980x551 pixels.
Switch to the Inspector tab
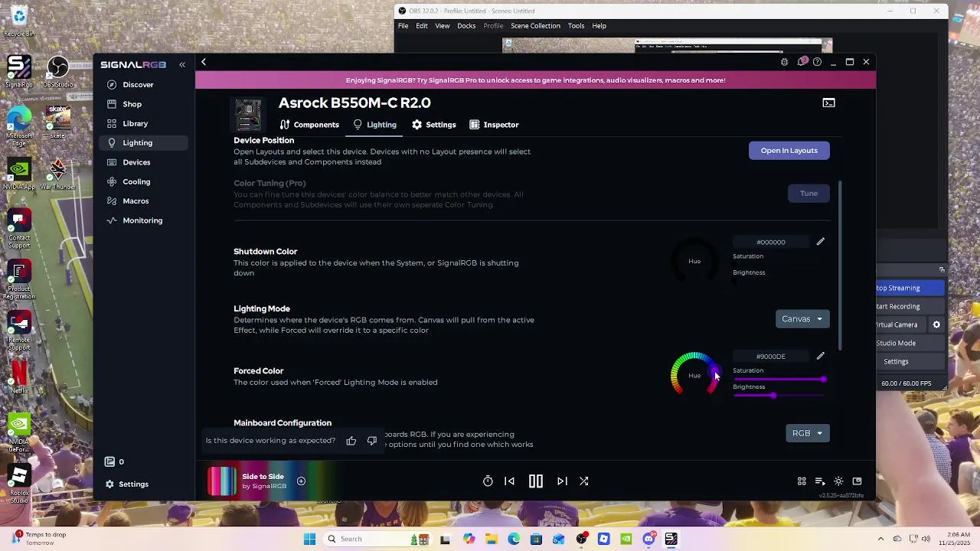click(494, 125)
